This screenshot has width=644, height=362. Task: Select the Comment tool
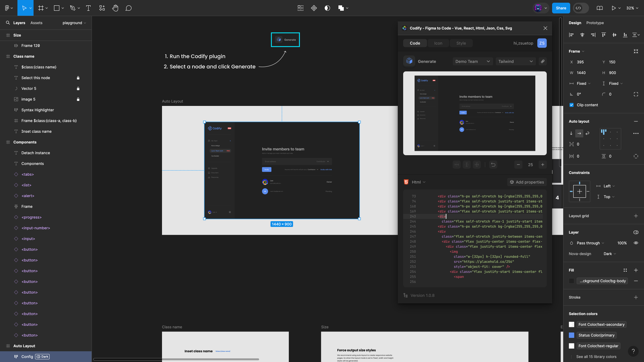128,8
